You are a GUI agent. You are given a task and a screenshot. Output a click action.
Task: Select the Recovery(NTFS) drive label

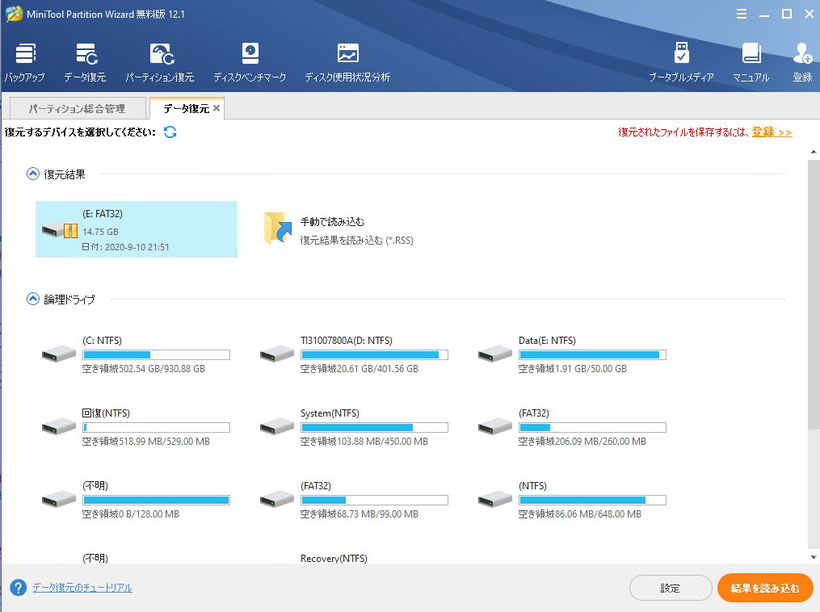[334, 558]
